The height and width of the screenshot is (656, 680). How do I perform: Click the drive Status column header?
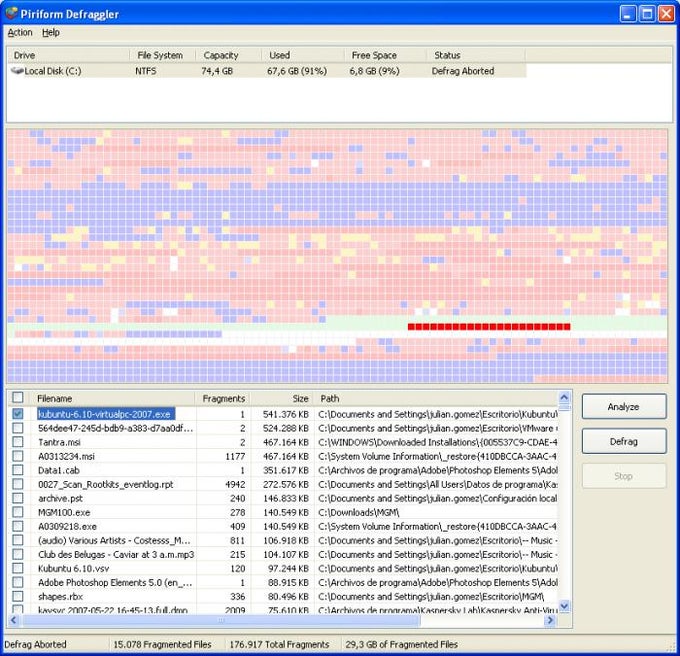(x=476, y=55)
